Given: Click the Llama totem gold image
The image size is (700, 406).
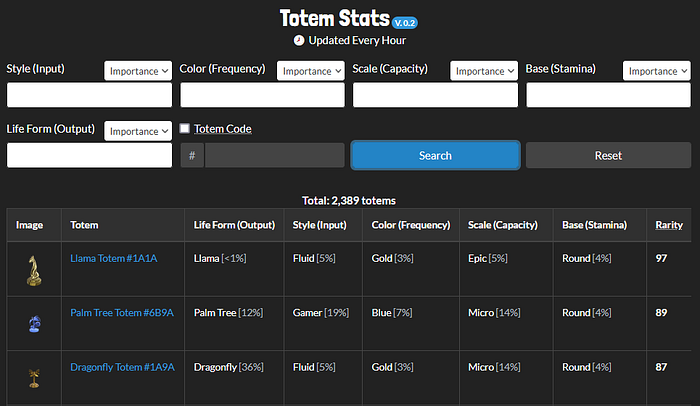Looking at the screenshot, I should coord(34,270).
